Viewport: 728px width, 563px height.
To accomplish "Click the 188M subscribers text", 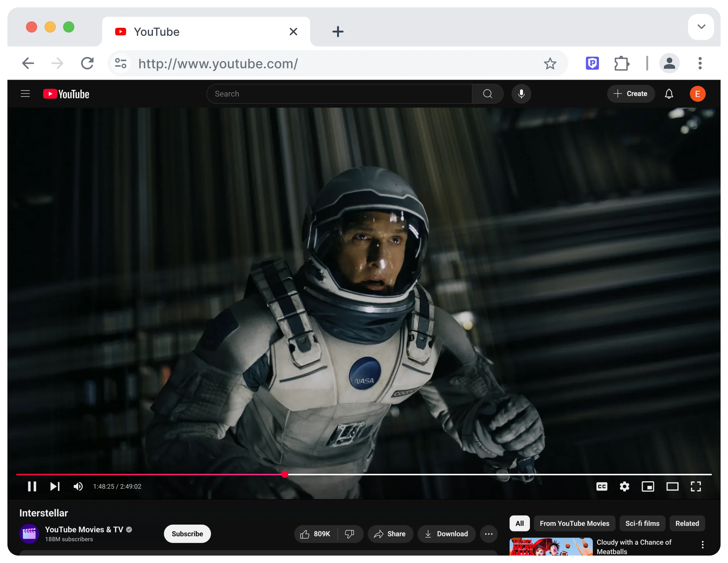I will pyautogui.click(x=69, y=539).
